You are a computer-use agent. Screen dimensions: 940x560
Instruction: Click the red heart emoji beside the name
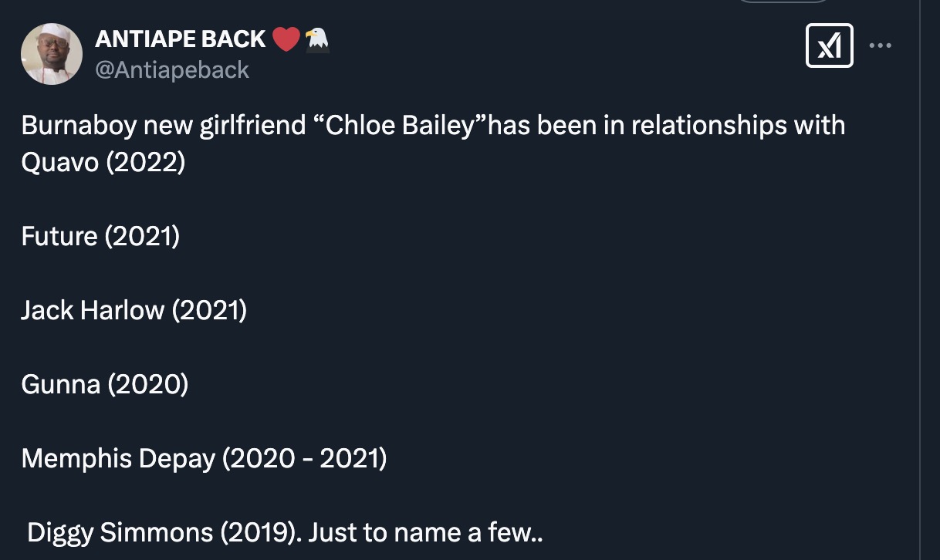tap(286, 39)
